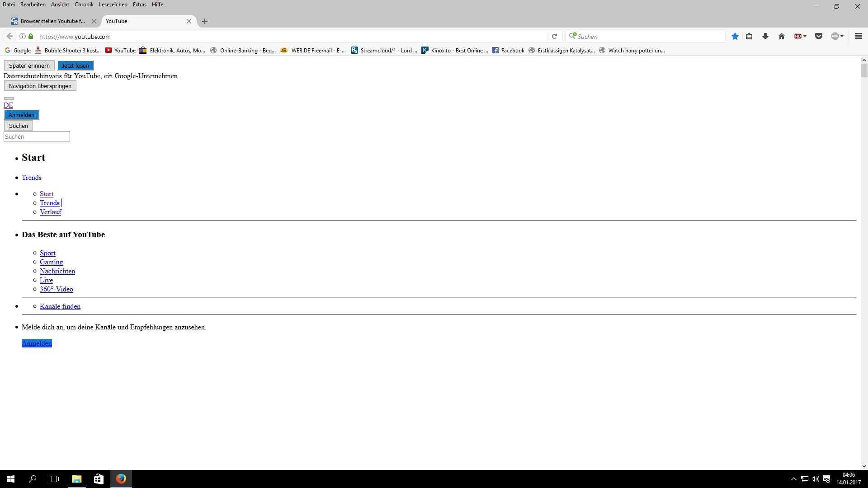Expand the Adblock Plus dropdown arrow
Screen dimensions: 868x488
(x=842, y=37)
